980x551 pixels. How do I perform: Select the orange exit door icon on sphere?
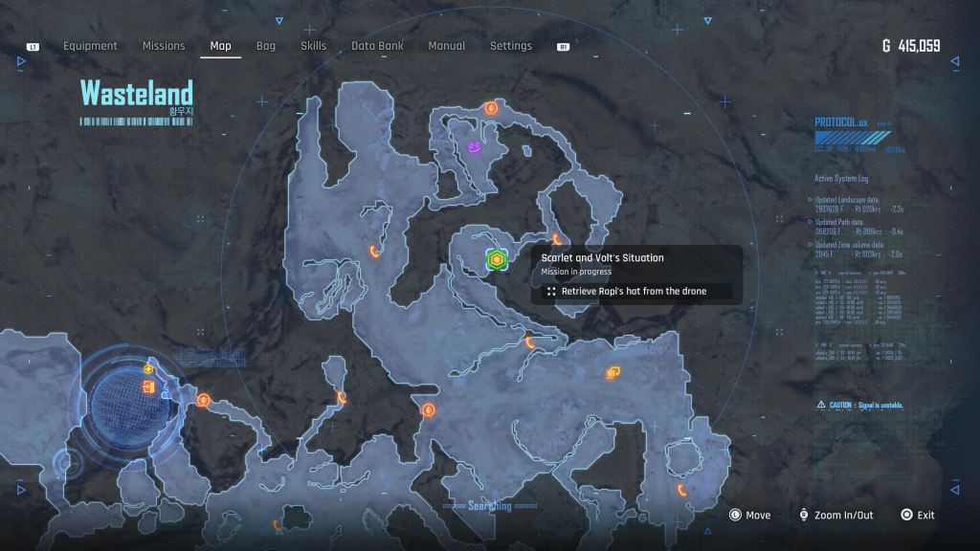click(148, 386)
